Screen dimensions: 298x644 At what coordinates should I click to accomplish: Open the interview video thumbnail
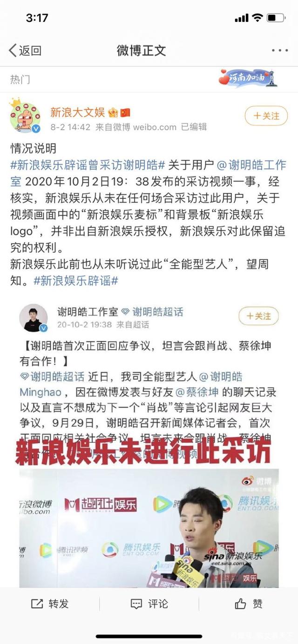click(x=149, y=527)
